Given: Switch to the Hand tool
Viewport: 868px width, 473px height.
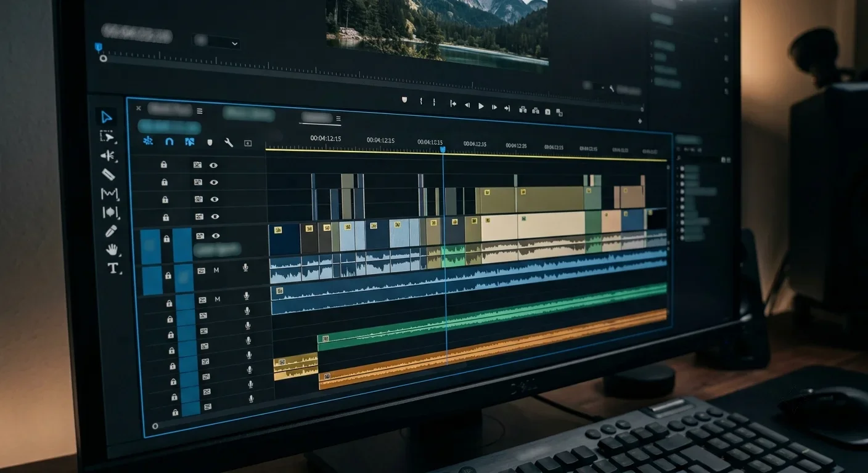Looking at the screenshot, I should click(112, 249).
